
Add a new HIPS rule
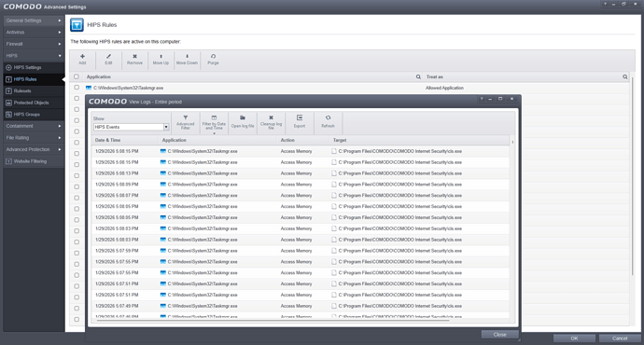(x=82, y=60)
